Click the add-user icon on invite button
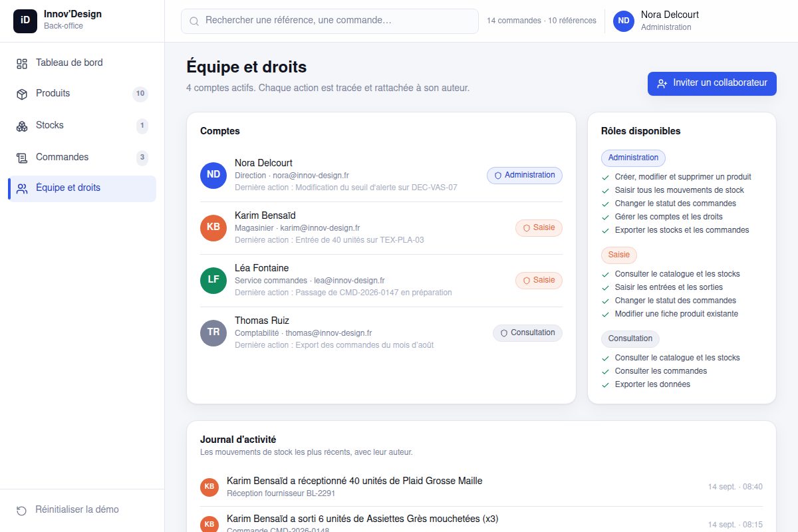This screenshot has height=532, width=798. pos(662,84)
